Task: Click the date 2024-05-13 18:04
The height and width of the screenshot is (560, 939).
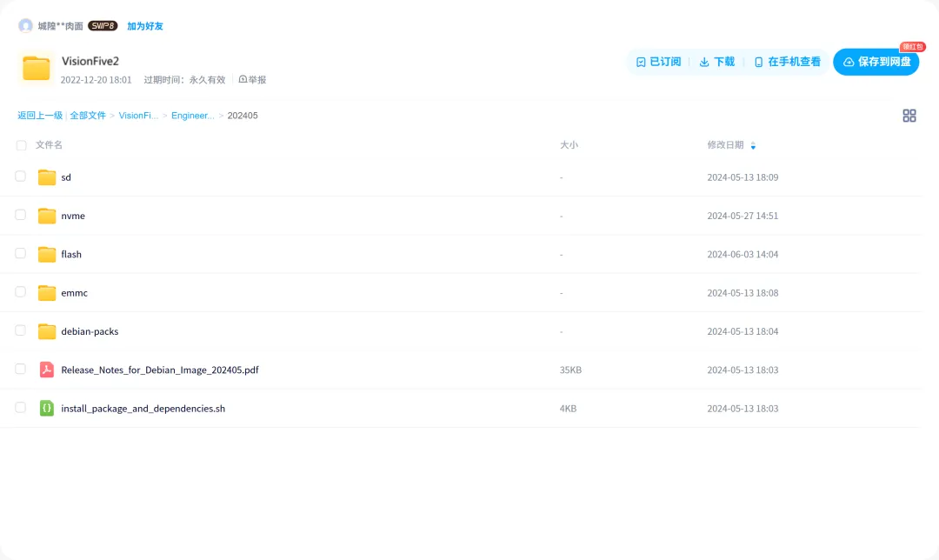Action: coord(743,331)
